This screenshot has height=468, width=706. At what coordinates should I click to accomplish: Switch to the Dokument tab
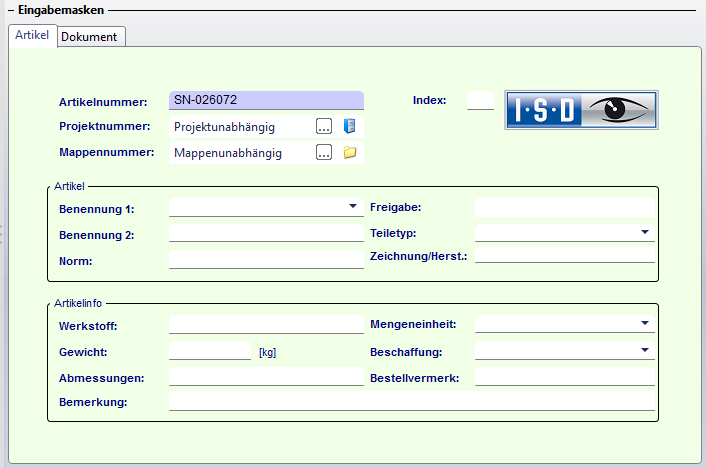(x=90, y=37)
